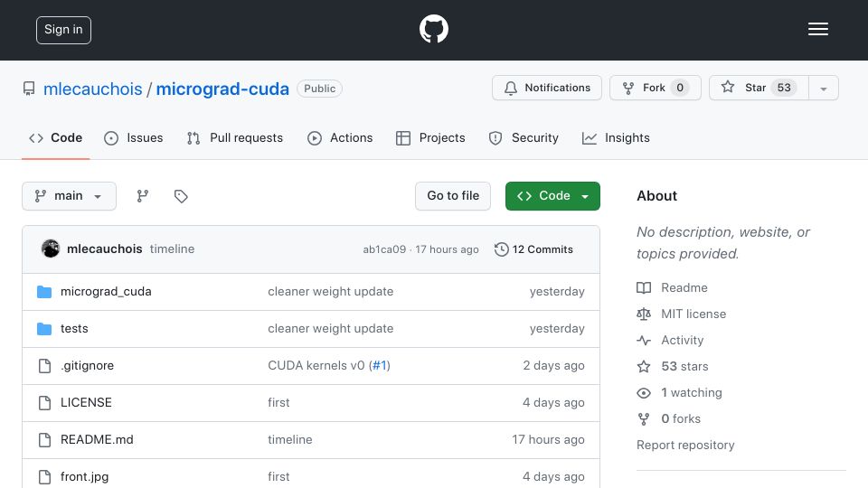Click the Public visibility label
Screen dimensions: 868x488
[319, 89]
